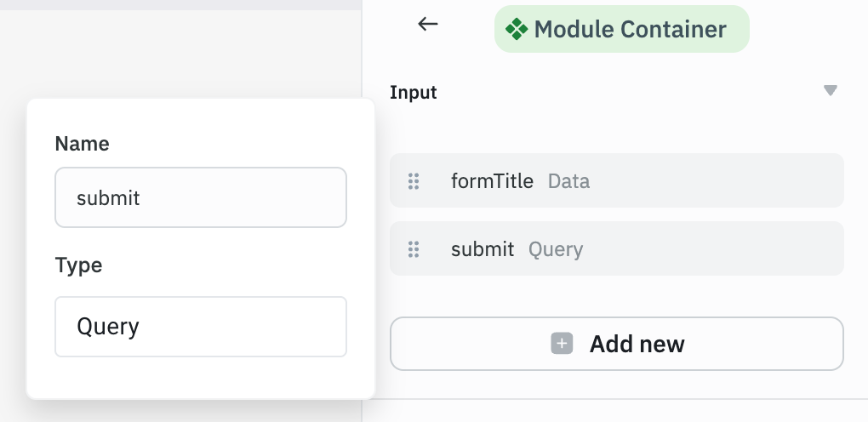The width and height of the screenshot is (868, 422).
Task: Click empty space at popover bottom
Action: (x=201, y=379)
